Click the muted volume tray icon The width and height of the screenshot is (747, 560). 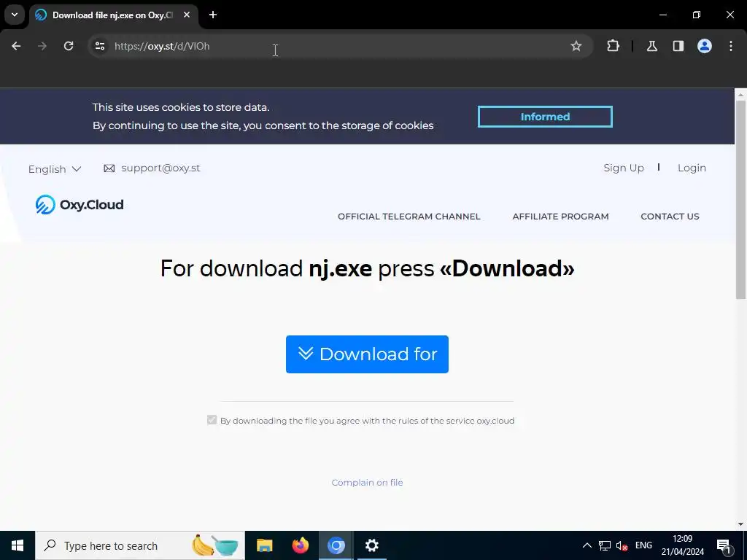point(622,545)
